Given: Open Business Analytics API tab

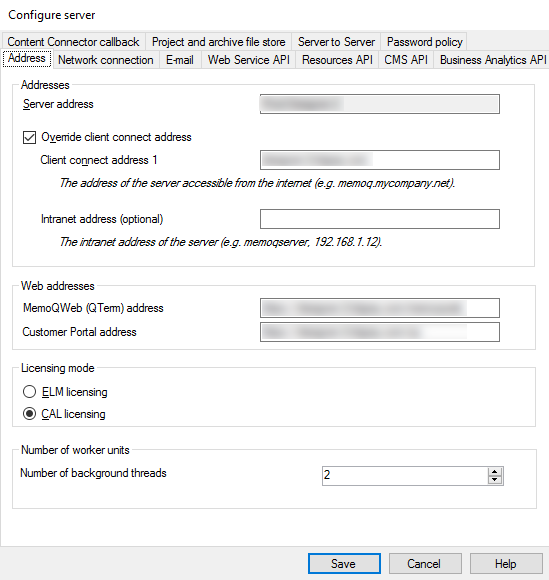Looking at the screenshot, I should (x=492, y=60).
